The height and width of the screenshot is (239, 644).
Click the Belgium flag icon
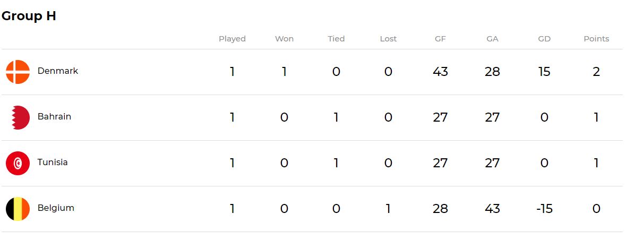coord(18,209)
